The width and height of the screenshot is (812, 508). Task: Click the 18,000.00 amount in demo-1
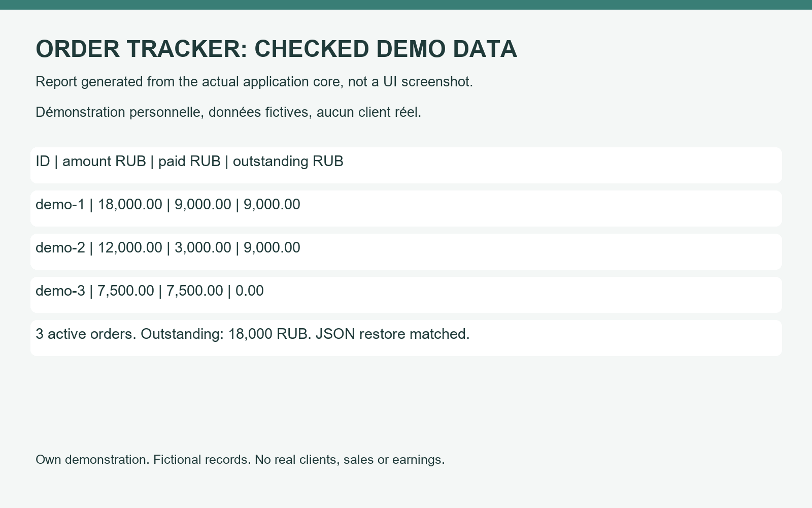130,205
